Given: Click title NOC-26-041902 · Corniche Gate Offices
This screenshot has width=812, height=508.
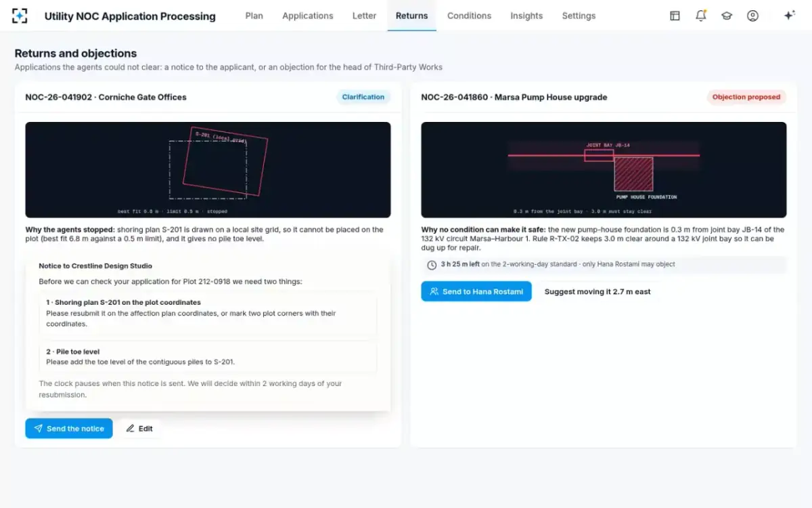Looking at the screenshot, I should (106, 97).
